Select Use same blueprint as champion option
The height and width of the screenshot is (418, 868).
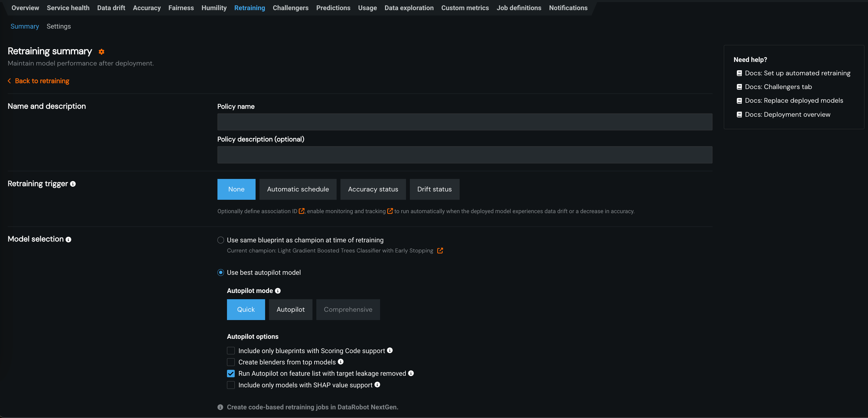[221, 240]
